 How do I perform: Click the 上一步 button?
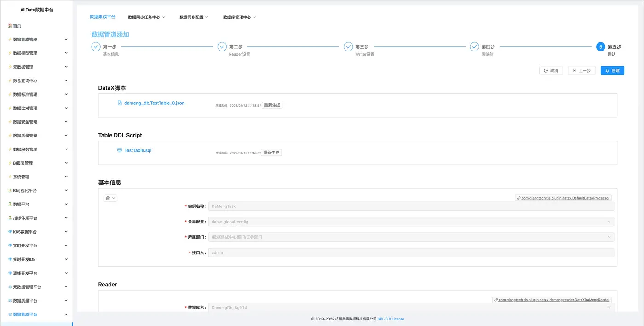pyautogui.click(x=581, y=71)
